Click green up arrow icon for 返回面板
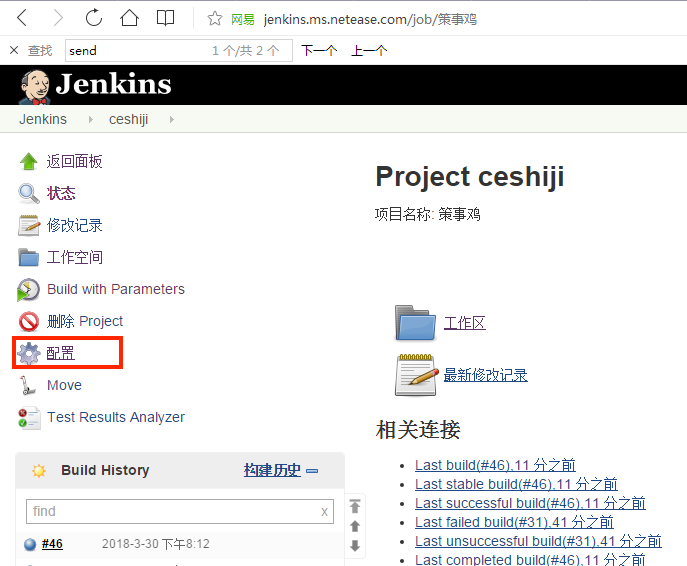Screen dimensions: 687x566 pos(29,161)
